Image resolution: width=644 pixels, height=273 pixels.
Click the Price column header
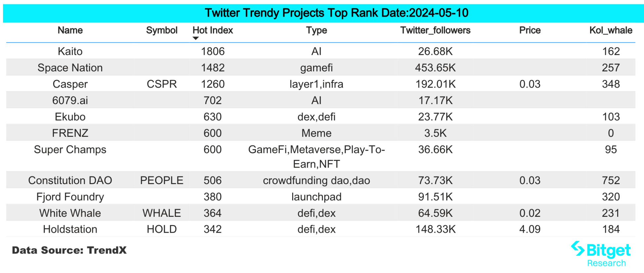529,30
